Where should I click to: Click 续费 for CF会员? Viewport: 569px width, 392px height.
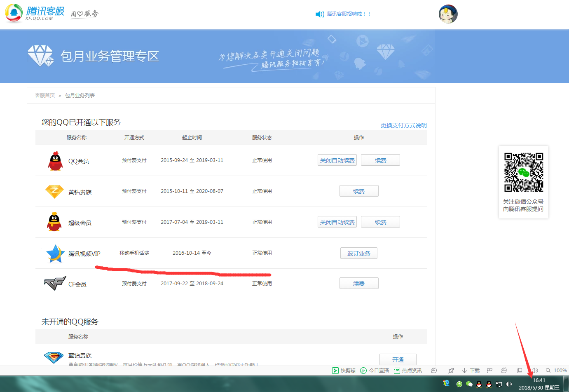[x=359, y=283]
